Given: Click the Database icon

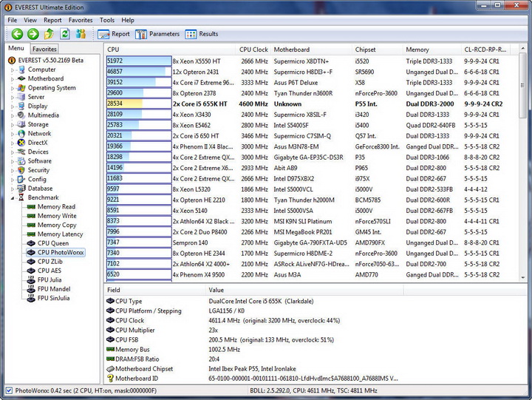Looking at the screenshot, I should pos(21,189).
